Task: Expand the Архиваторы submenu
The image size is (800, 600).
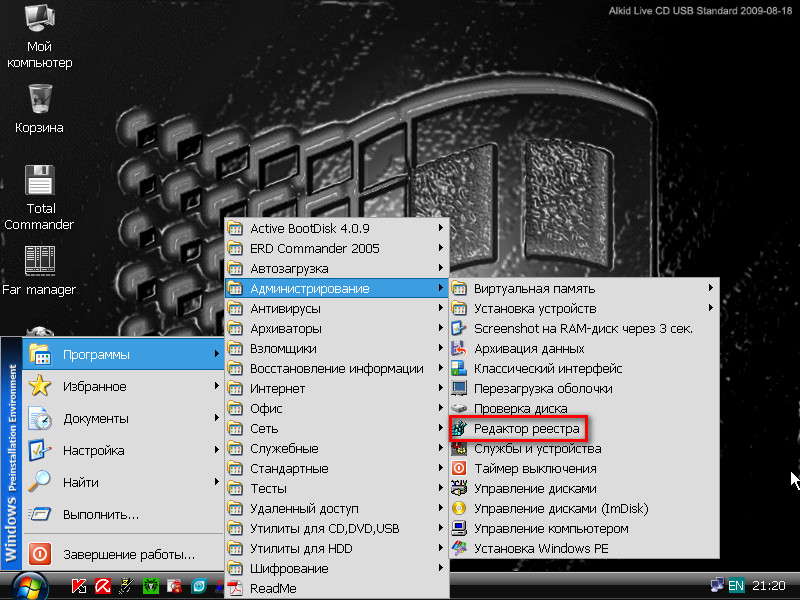Action: (x=337, y=329)
